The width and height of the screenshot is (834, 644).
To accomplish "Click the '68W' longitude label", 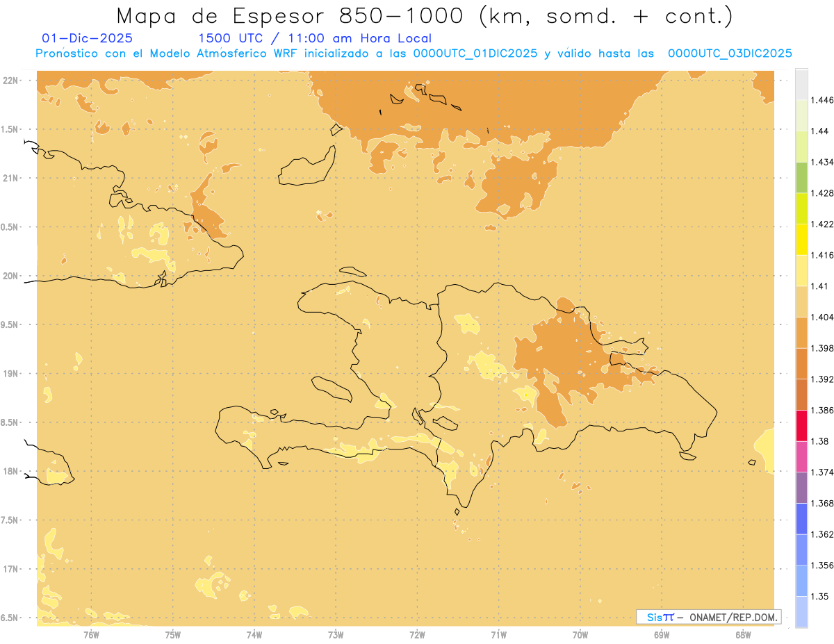I will (743, 634).
